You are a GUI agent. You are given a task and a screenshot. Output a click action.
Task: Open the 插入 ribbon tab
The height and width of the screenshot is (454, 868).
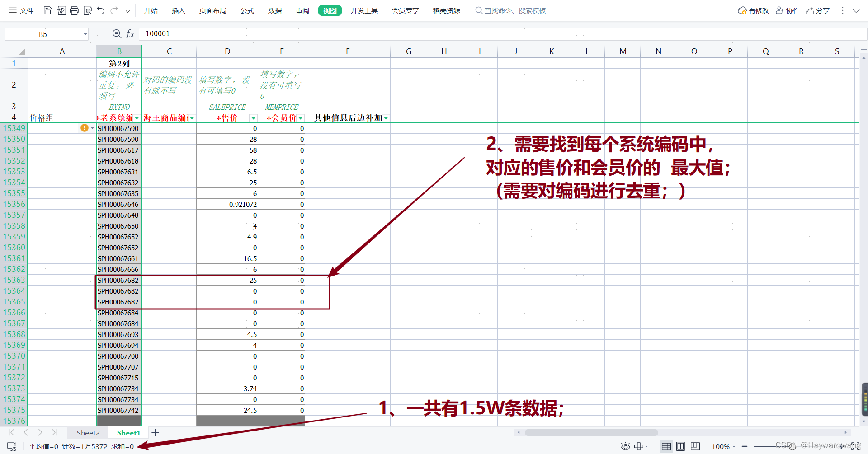tap(179, 10)
